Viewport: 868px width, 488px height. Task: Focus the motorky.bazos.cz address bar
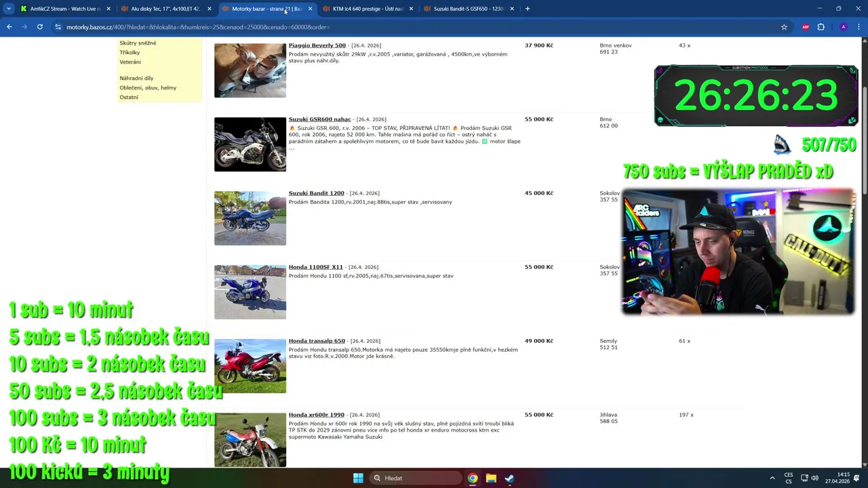420,27
